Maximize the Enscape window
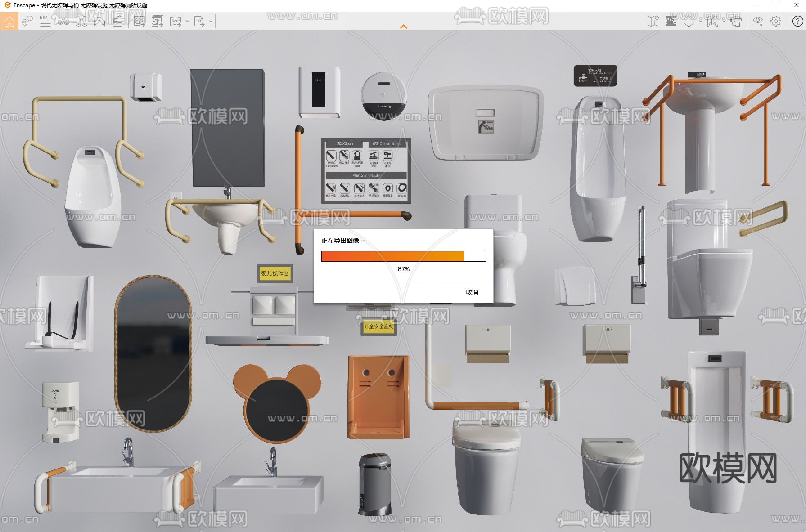 (776, 5)
